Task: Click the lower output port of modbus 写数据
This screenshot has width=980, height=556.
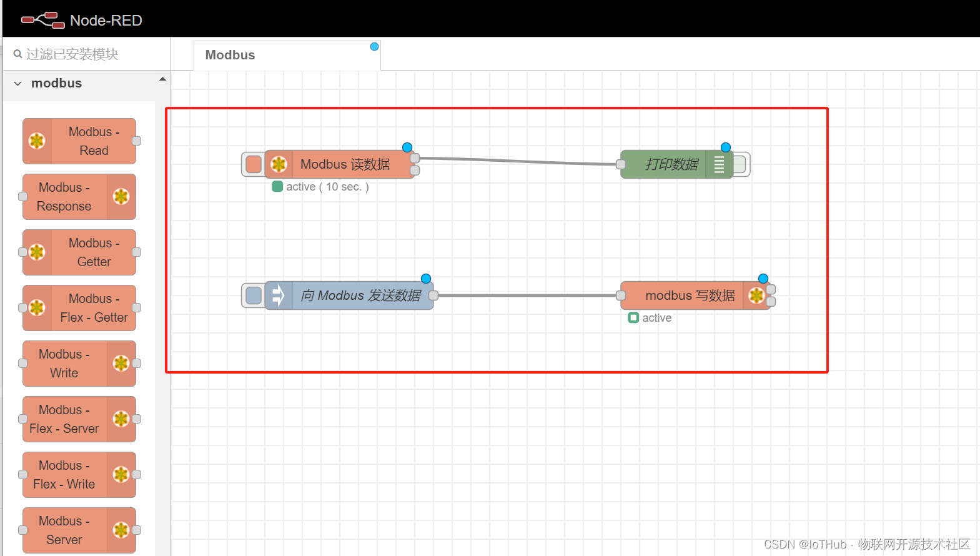Action: pos(771,302)
